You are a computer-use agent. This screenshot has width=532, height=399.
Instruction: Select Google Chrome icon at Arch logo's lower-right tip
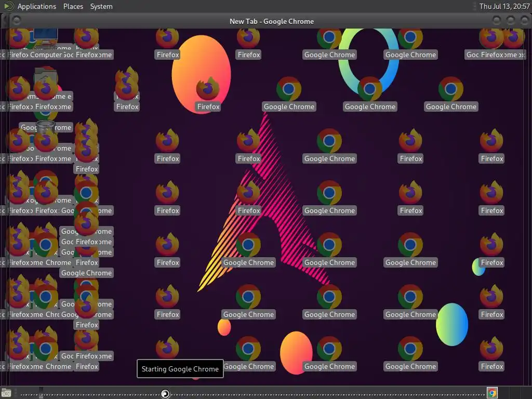329,297
